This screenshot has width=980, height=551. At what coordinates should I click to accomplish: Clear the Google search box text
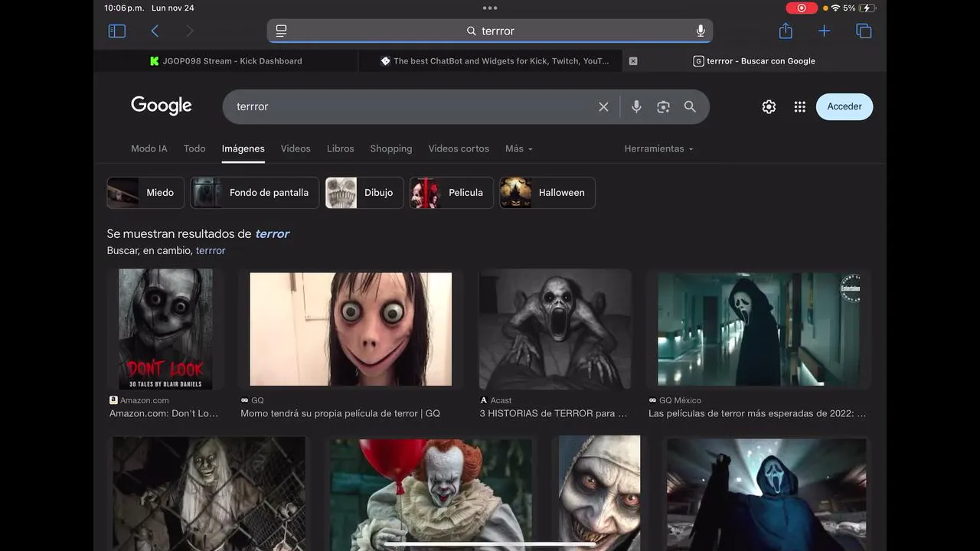click(603, 107)
